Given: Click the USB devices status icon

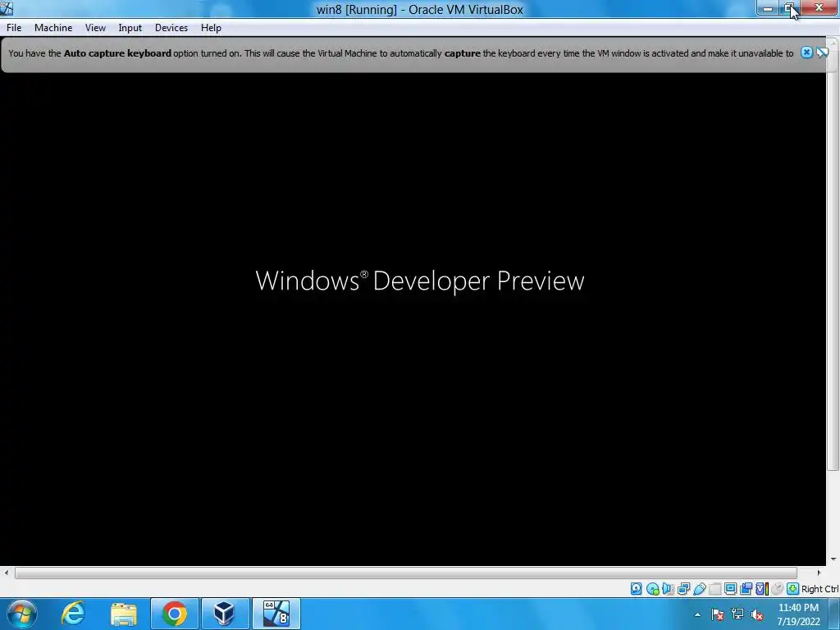Looking at the screenshot, I should (x=700, y=589).
